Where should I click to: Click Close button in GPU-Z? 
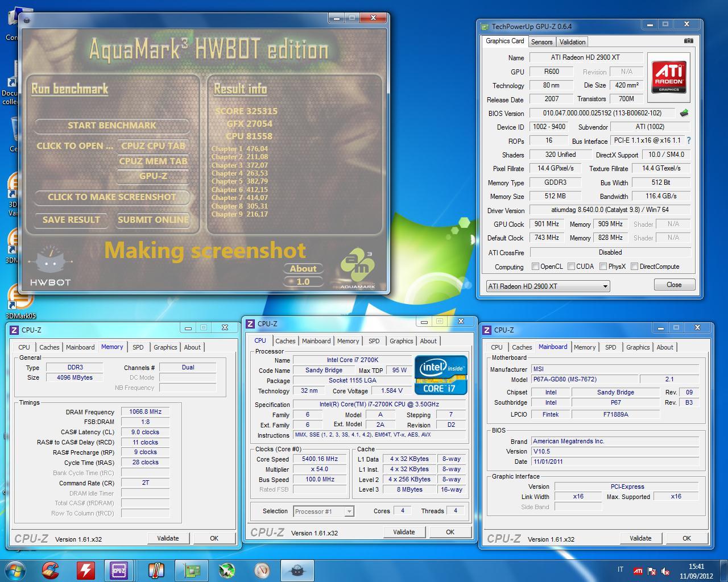click(x=674, y=285)
